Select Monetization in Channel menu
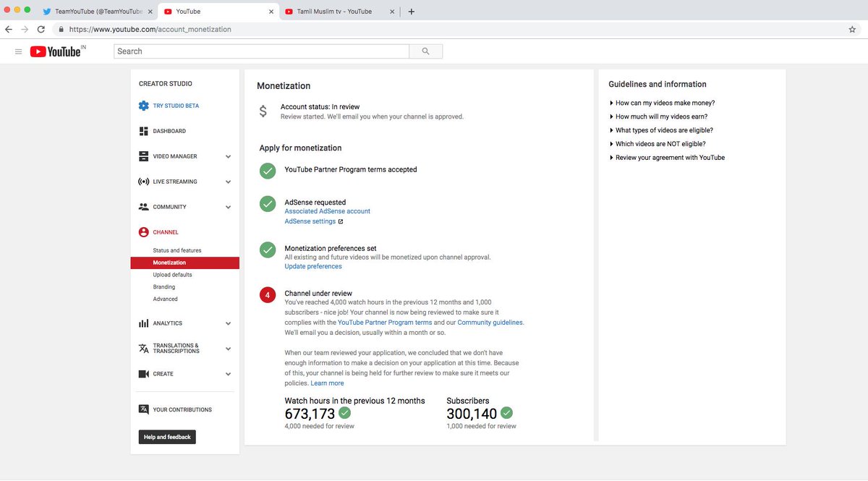The image size is (868, 481). tap(185, 263)
